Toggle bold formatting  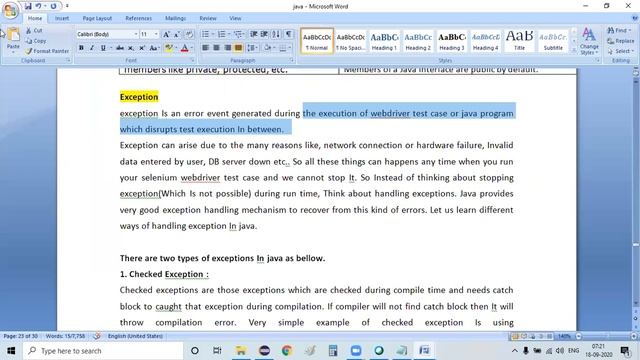click(x=81, y=48)
